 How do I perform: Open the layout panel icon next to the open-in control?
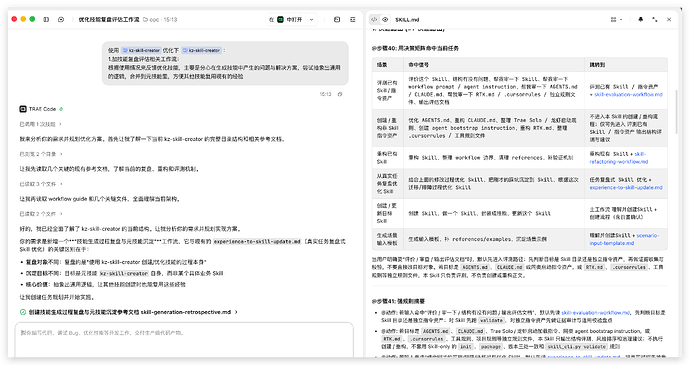(x=337, y=19)
